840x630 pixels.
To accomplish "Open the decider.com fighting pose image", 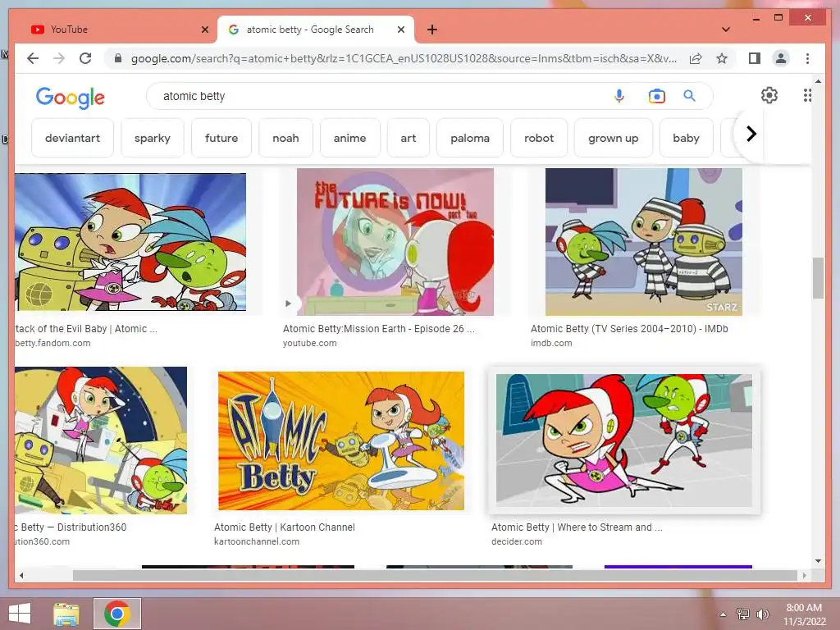I will pyautogui.click(x=623, y=441).
